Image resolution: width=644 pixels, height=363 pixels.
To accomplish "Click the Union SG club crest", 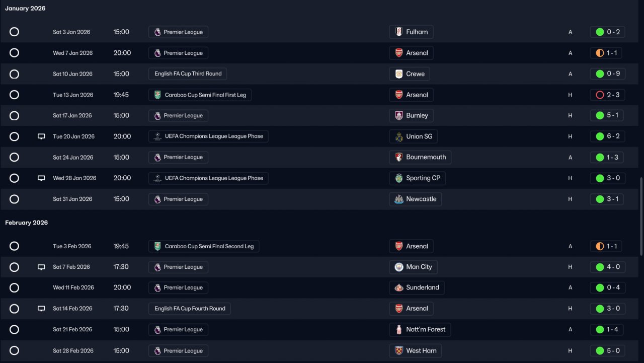I will pos(399,136).
